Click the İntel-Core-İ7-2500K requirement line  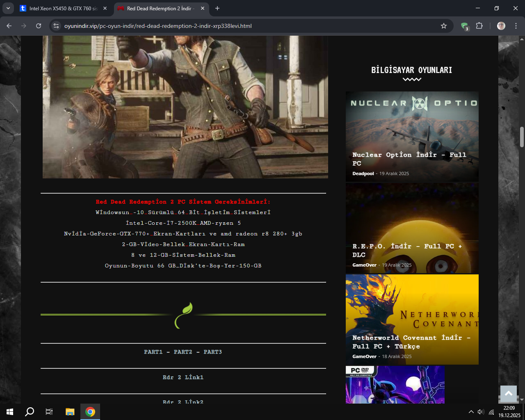coord(183,223)
